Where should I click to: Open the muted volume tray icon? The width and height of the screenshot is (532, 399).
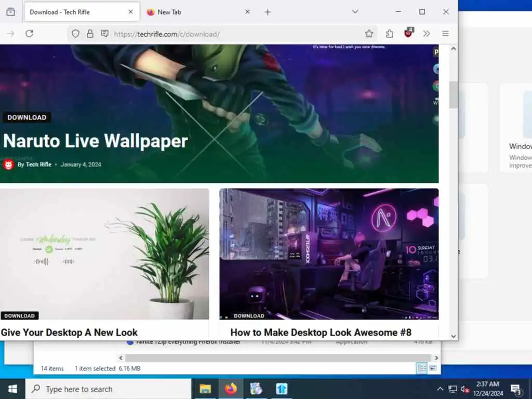[465, 389]
